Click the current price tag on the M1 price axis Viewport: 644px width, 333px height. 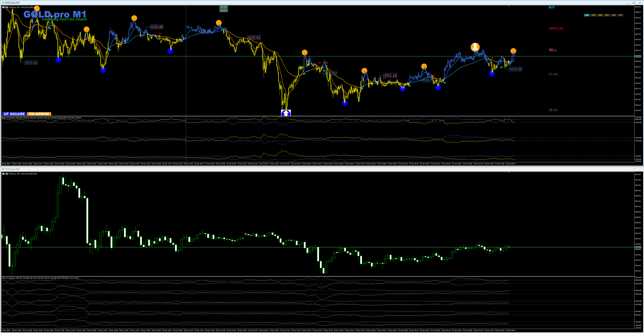click(x=638, y=57)
